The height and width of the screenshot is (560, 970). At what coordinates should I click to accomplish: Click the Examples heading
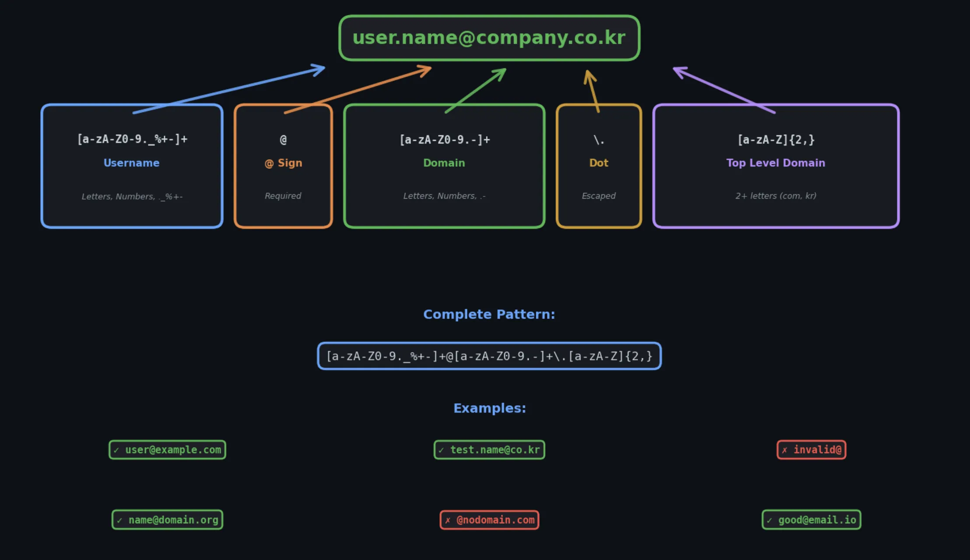489,408
